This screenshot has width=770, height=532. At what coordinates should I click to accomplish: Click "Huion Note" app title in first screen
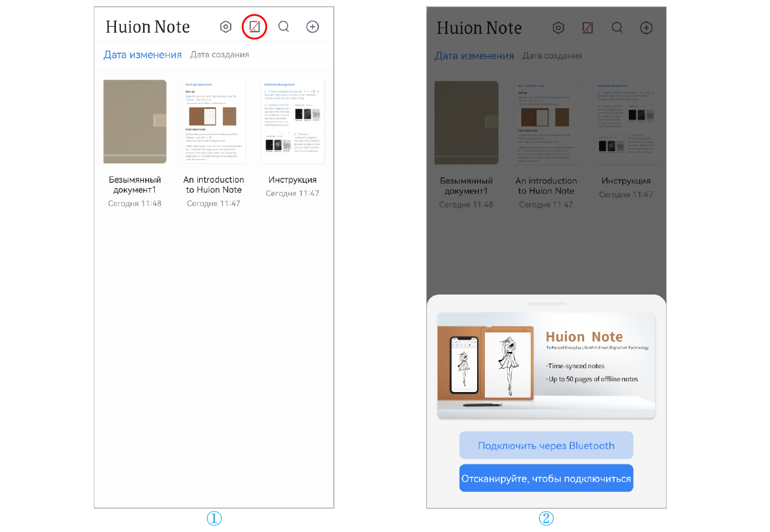[x=148, y=27]
